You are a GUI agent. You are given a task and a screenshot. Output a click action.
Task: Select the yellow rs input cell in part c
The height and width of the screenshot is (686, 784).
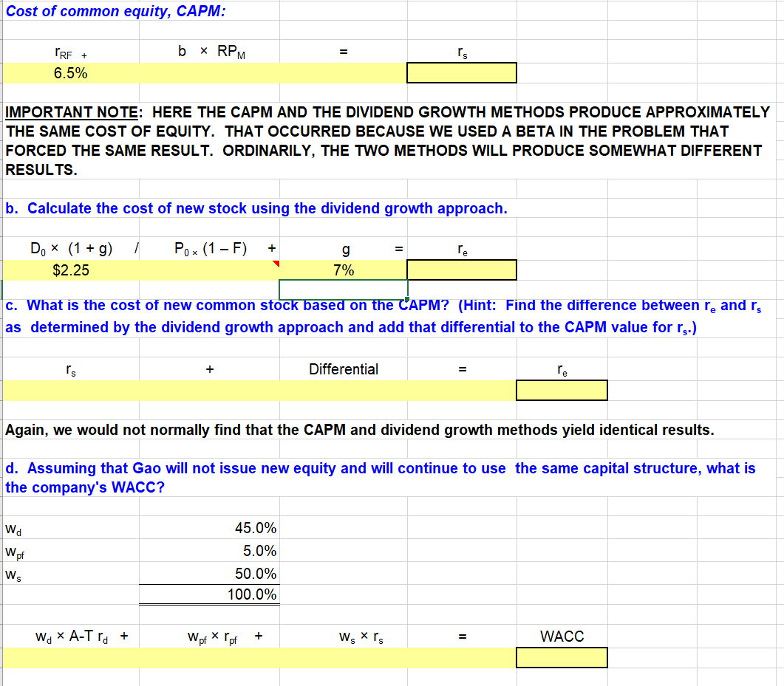pyautogui.click(x=70, y=390)
